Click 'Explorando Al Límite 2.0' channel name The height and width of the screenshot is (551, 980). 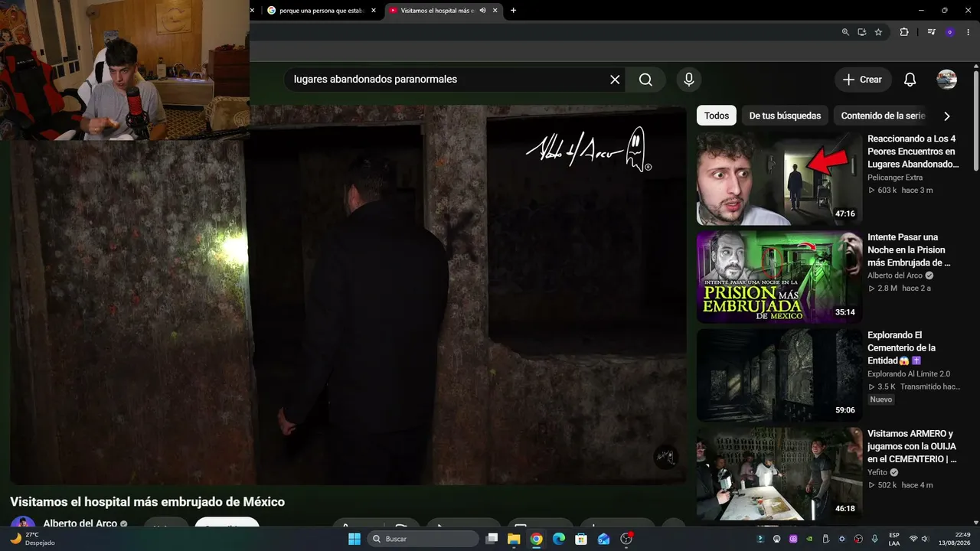click(x=909, y=373)
